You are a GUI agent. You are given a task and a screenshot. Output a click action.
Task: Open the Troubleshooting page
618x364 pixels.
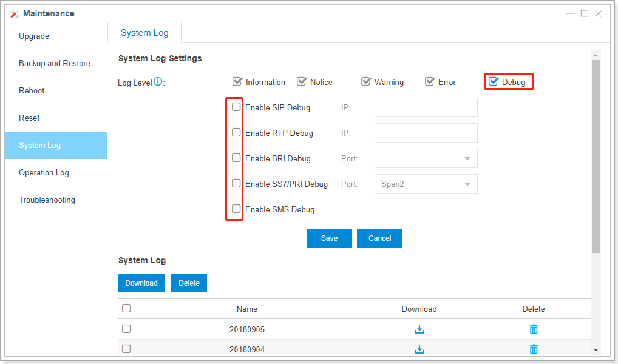(x=47, y=200)
